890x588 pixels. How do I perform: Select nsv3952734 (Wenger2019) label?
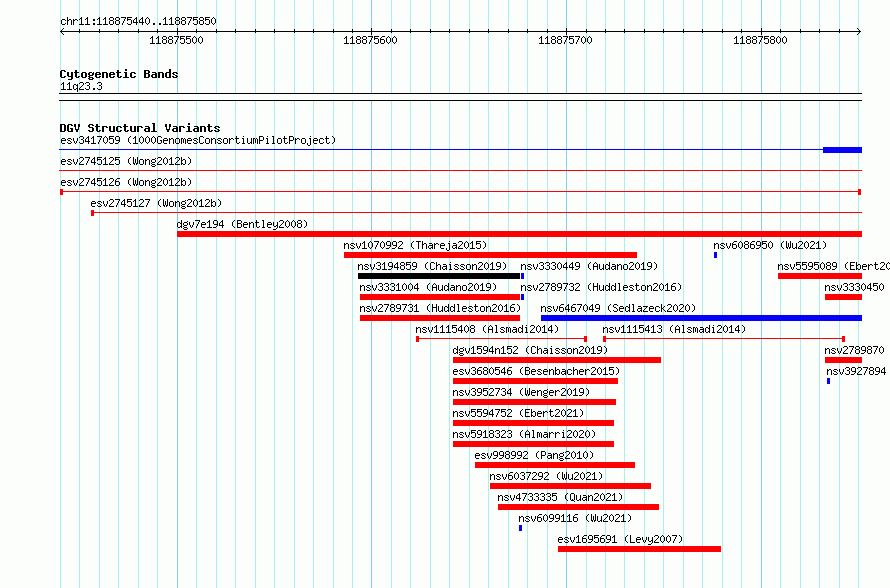tap(521, 392)
